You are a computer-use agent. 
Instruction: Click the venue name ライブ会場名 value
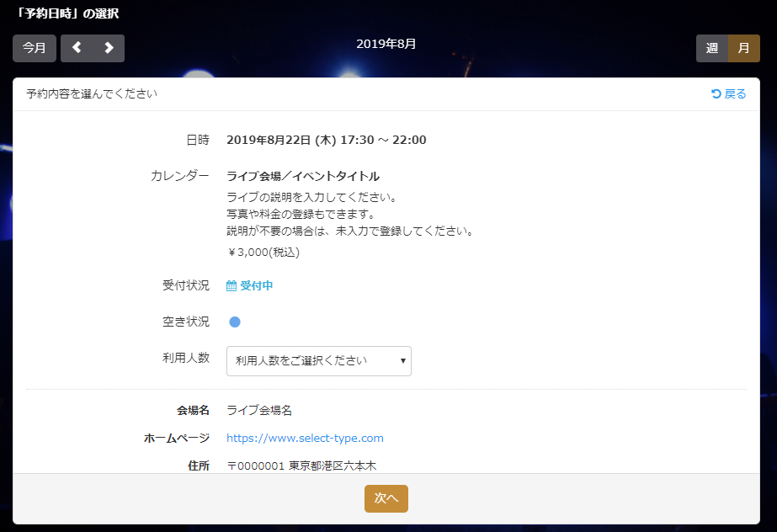point(259,410)
